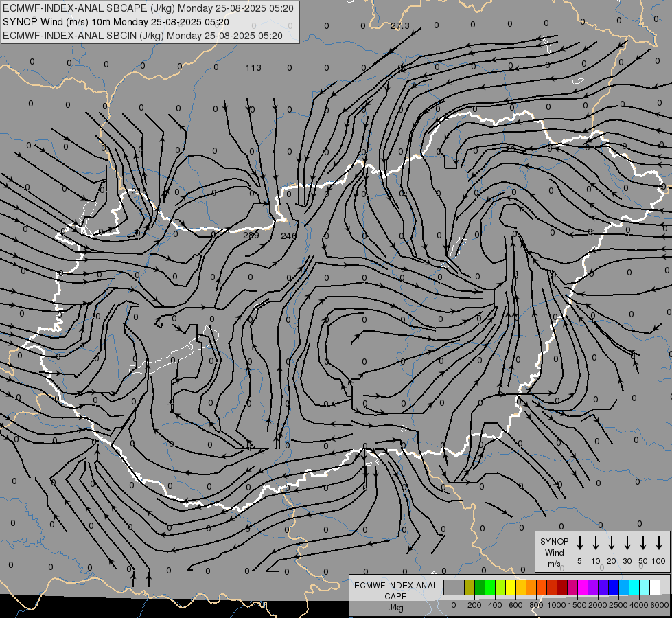Image resolution: width=672 pixels, height=618 pixels.
Task: Select the pure blue CAPE legend swatch
Action: pos(613,587)
